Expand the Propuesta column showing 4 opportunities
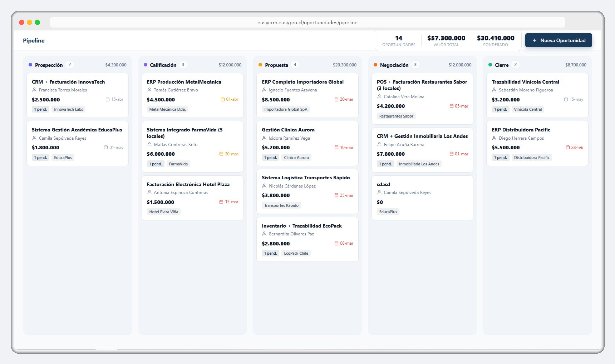The height and width of the screenshot is (364, 615). tap(295, 65)
